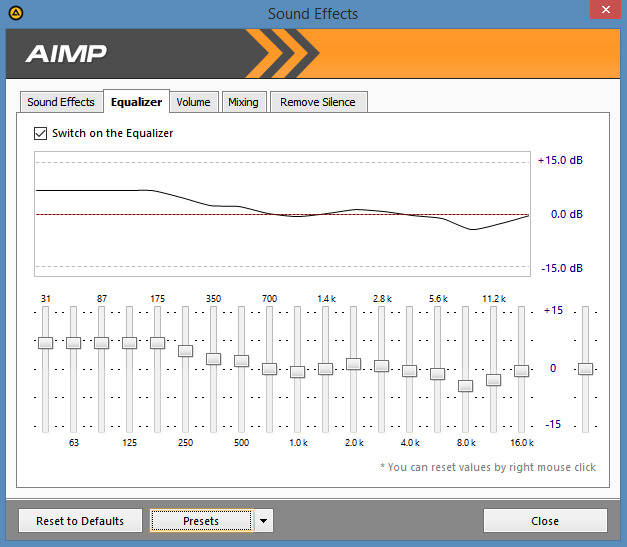Click the 16.0 k band slider handle
The height and width of the screenshot is (547, 627).
521,371
